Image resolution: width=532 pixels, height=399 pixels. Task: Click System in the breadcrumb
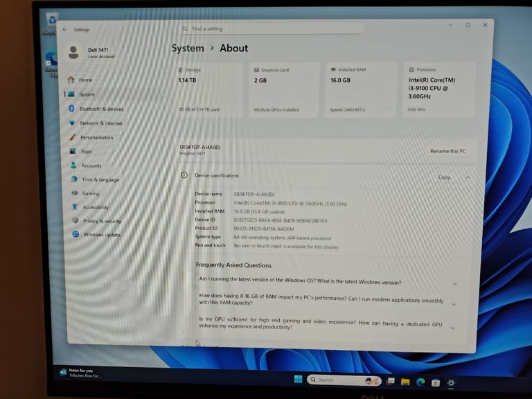pyautogui.click(x=188, y=48)
